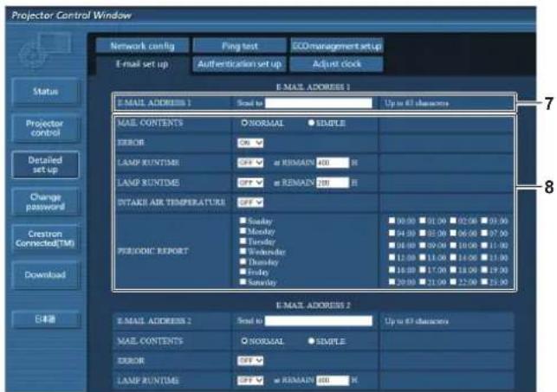This screenshot has width=557, height=392.
Task: Check the 08:00 report time
Action: pos(392,245)
